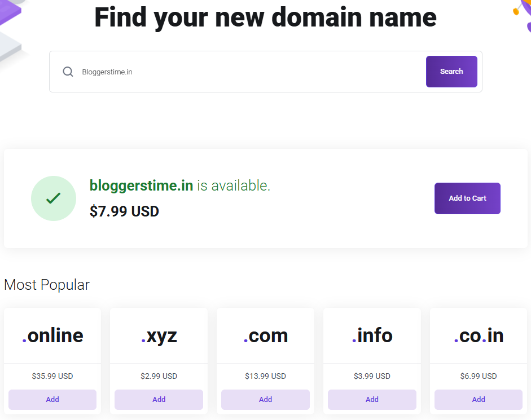The image size is (531, 420).
Task: Click the Find your new domain name title
Action: pos(265,17)
